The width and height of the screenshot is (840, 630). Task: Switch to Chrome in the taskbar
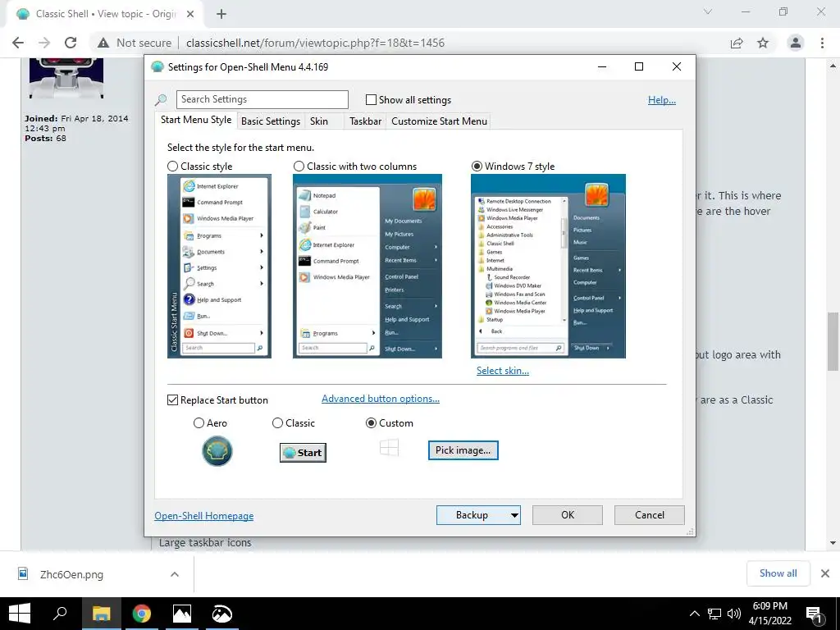point(141,614)
